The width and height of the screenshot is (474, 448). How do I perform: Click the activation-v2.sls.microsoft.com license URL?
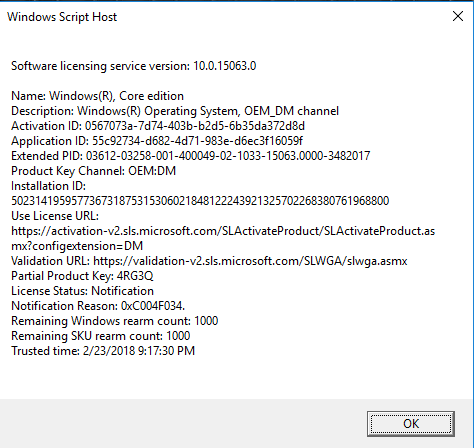click(x=223, y=238)
